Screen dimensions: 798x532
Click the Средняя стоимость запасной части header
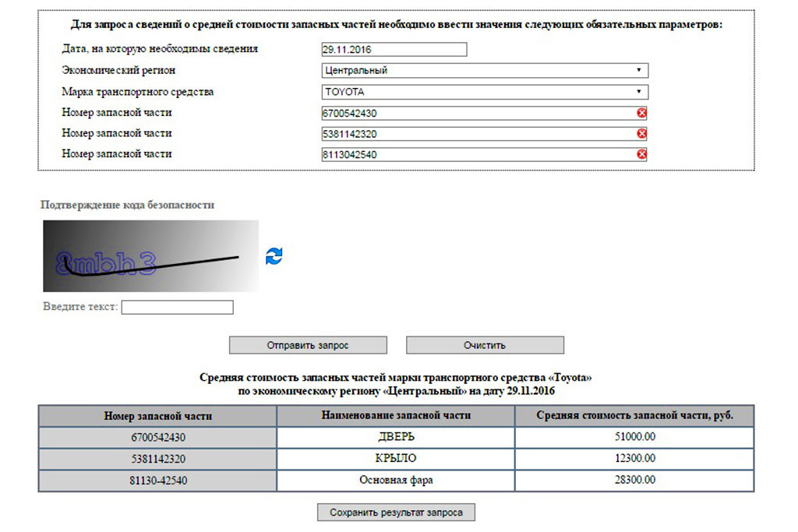coord(634,416)
